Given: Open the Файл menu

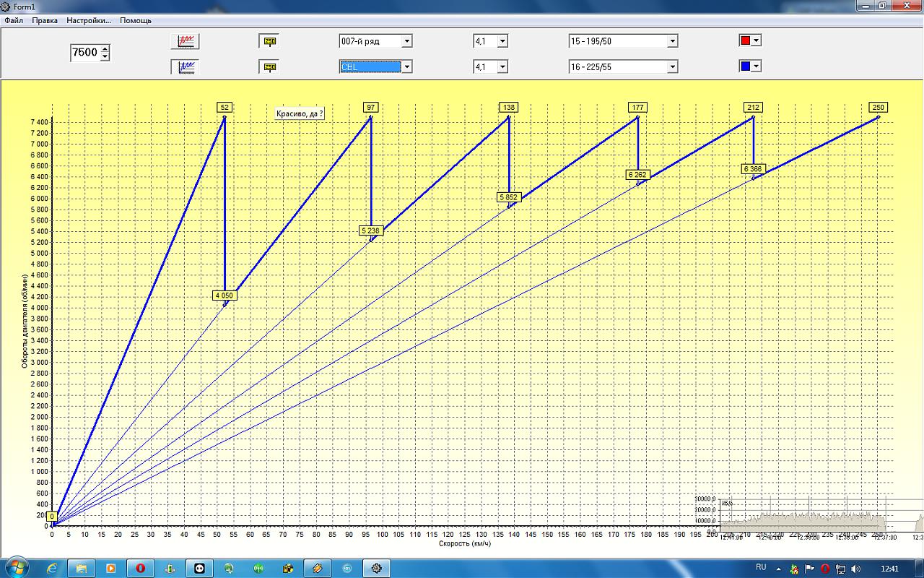Looking at the screenshot, I should point(14,21).
